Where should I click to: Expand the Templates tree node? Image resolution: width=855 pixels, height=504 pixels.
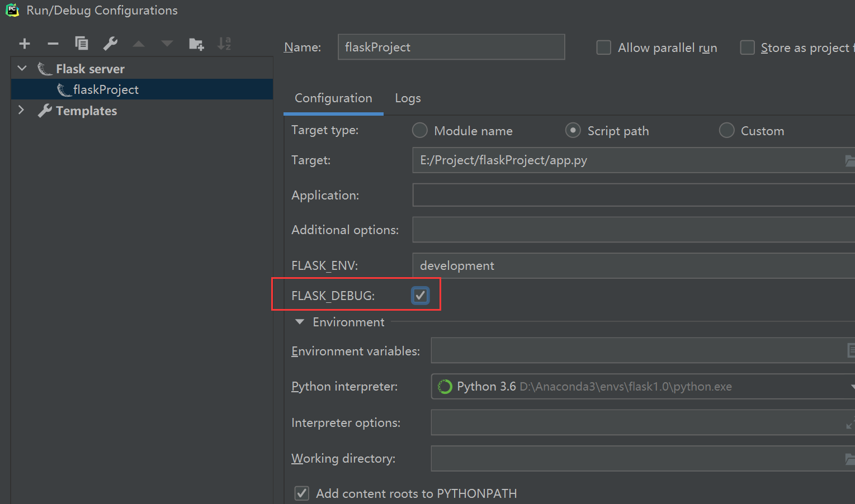pos(21,110)
